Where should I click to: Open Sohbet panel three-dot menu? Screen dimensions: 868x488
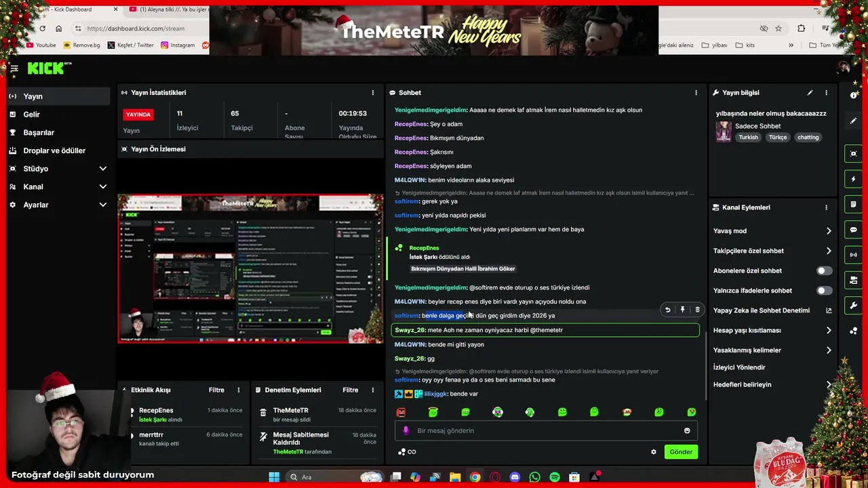click(x=696, y=93)
